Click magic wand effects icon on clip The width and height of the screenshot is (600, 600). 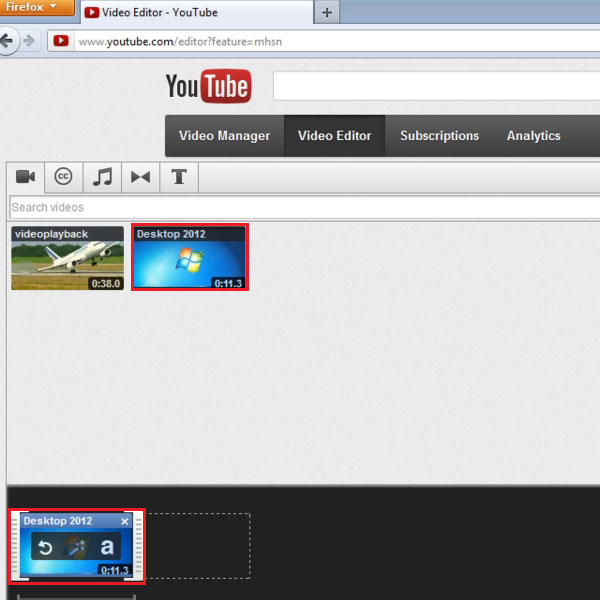click(77, 547)
